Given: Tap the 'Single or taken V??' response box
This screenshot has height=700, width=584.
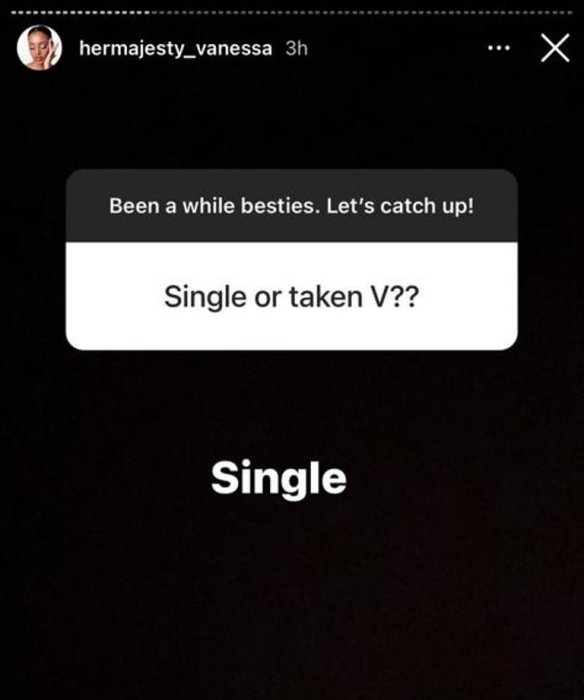Looking at the screenshot, I should 292,296.
